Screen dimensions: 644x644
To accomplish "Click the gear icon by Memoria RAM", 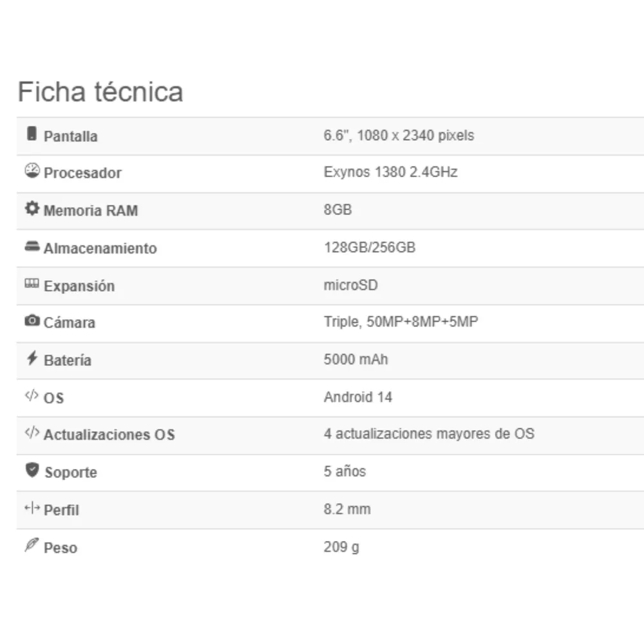I will (x=32, y=208).
